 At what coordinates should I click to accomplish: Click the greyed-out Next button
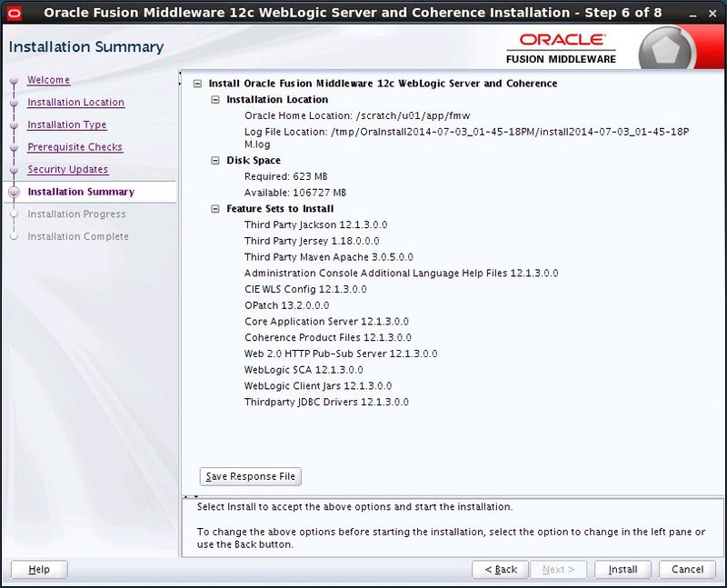click(559, 570)
